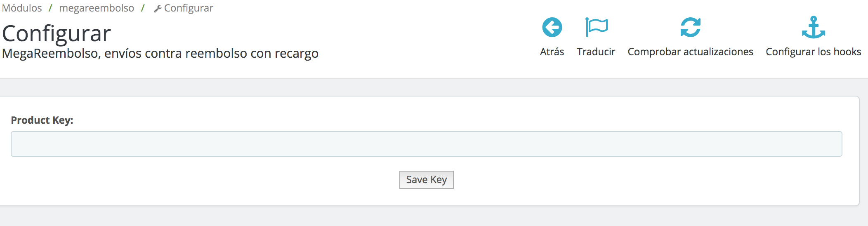Click the slash separator after megareembolso

[143, 8]
